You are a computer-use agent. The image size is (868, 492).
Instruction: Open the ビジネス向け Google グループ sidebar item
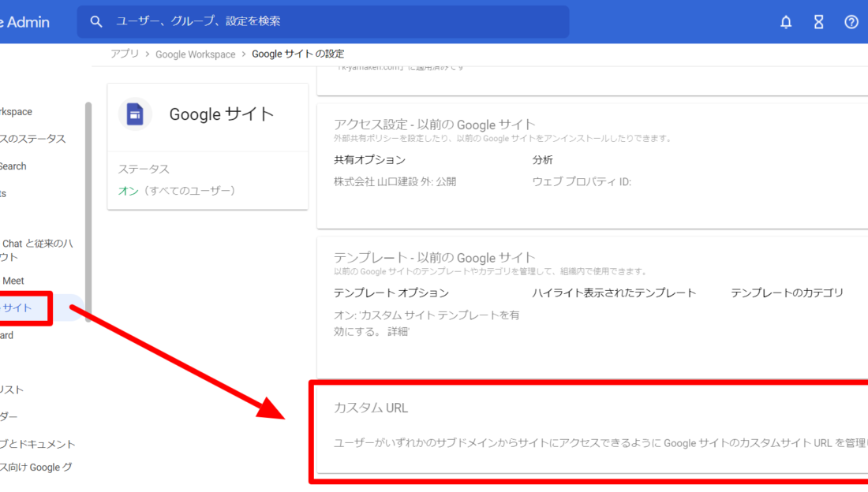pyautogui.click(x=36, y=467)
